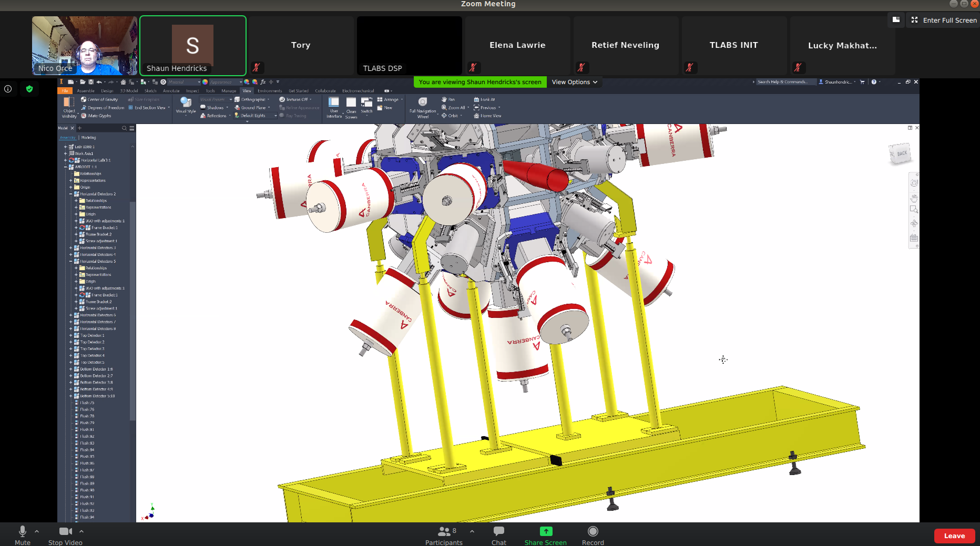
Task: Select the Modeling browser tab
Action: (x=88, y=138)
